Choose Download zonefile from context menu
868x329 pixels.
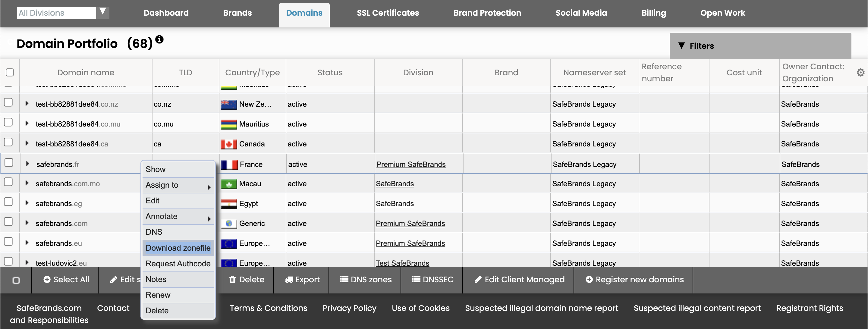[178, 248]
